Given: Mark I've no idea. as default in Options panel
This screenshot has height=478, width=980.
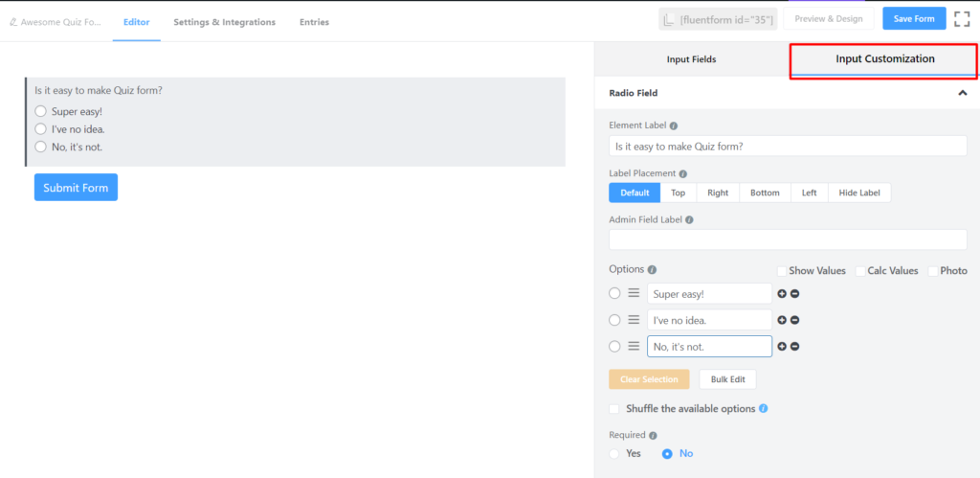Looking at the screenshot, I should 615,320.
